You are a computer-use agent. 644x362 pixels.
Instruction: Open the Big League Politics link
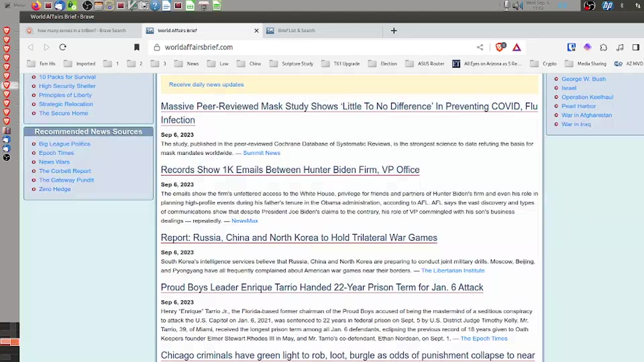(x=64, y=144)
